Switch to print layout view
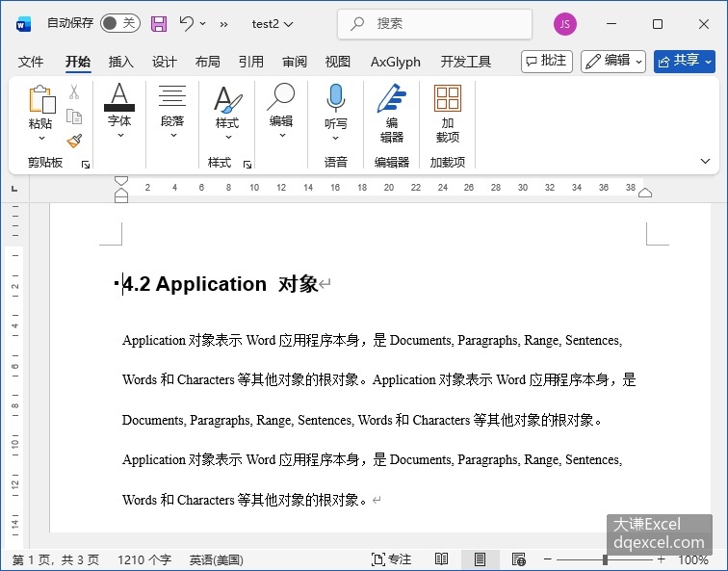The image size is (728, 571). 481,559
